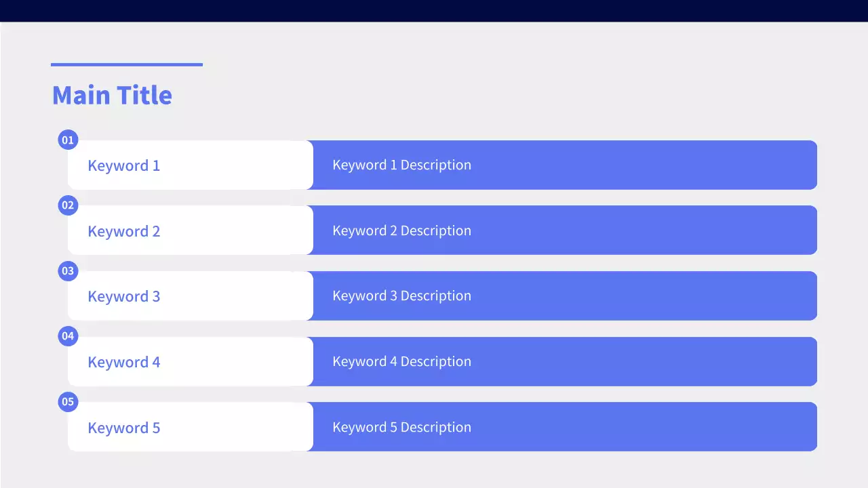868x488 pixels.
Task: Click the Keyword 5 Description text
Action: (401, 427)
